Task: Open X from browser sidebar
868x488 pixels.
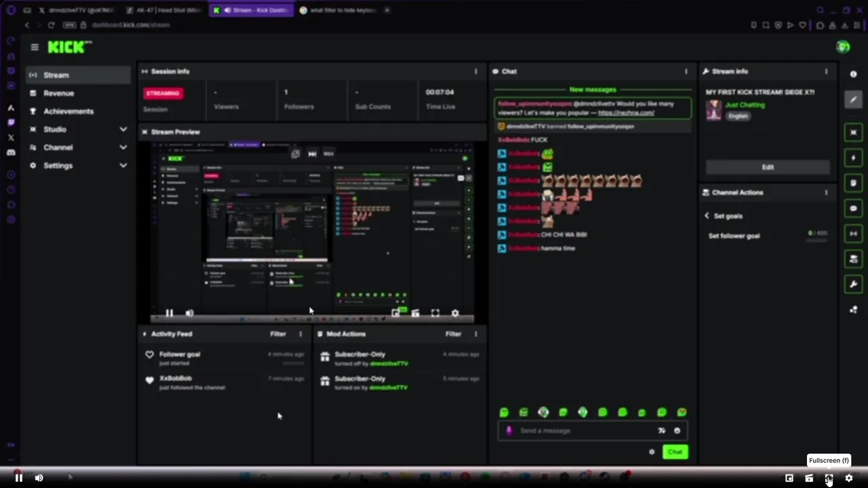Action: (x=11, y=138)
